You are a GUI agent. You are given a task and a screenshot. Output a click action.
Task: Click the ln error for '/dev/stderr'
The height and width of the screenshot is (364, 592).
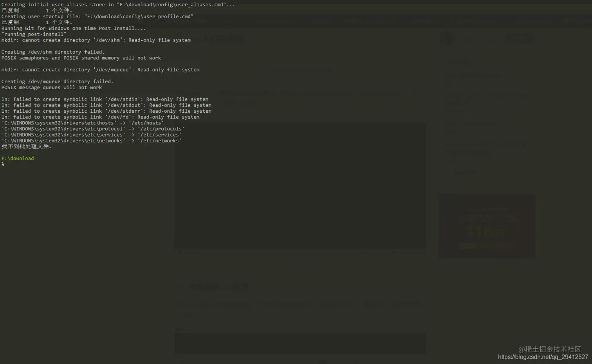[x=106, y=111]
